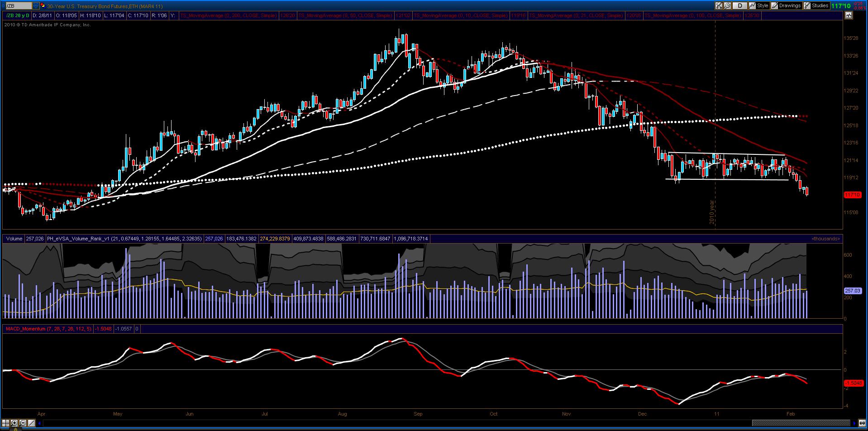Open the Style menu
The width and height of the screenshot is (868, 431).
pyautogui.click(x=759, y=6)
